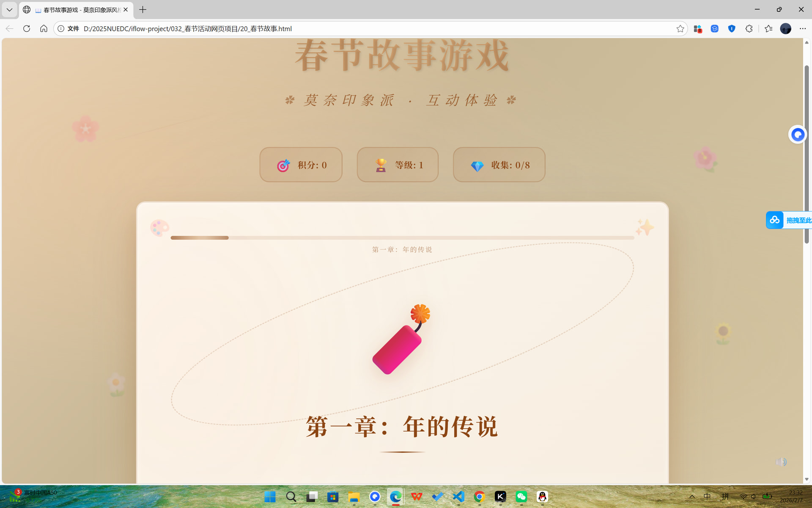Viewport: 812px width, 508px height.
Task: Open WeChat from the taskbar
Action: (x=521, y=497)
